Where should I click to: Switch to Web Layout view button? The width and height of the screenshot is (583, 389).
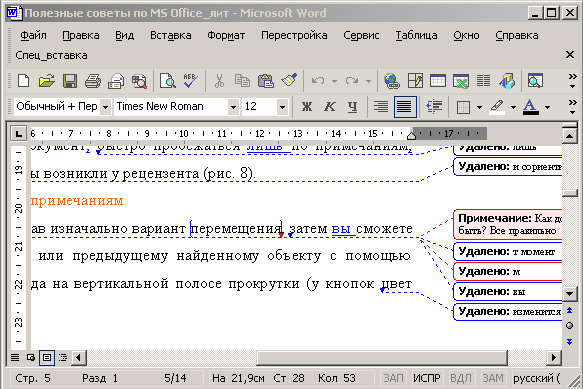30,358
